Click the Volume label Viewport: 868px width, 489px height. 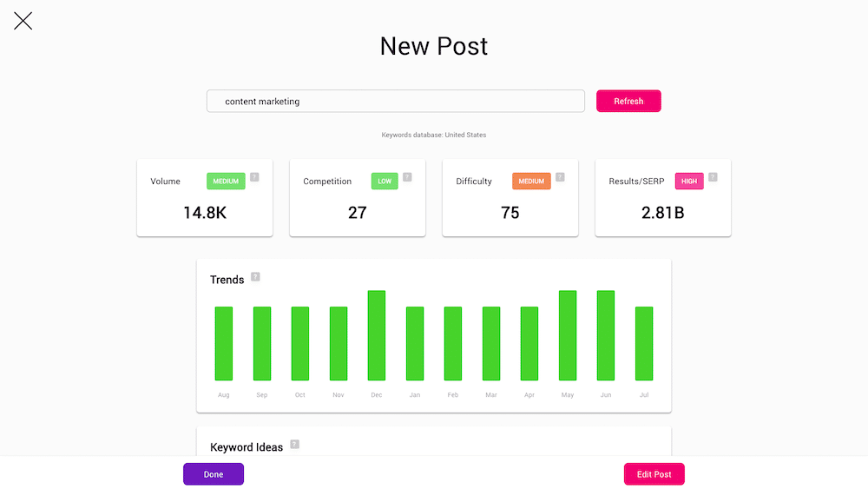[x=165, y=181]
